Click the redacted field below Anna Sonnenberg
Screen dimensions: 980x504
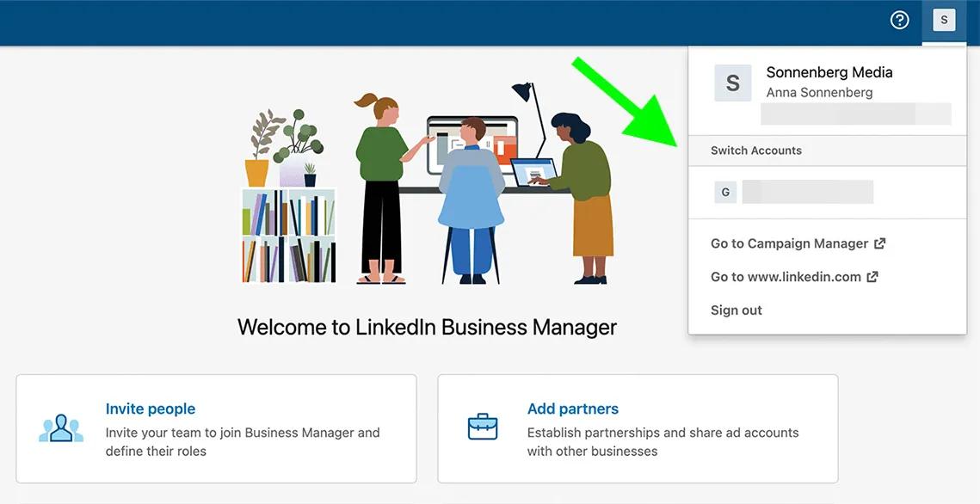click(x=855, y=114)
